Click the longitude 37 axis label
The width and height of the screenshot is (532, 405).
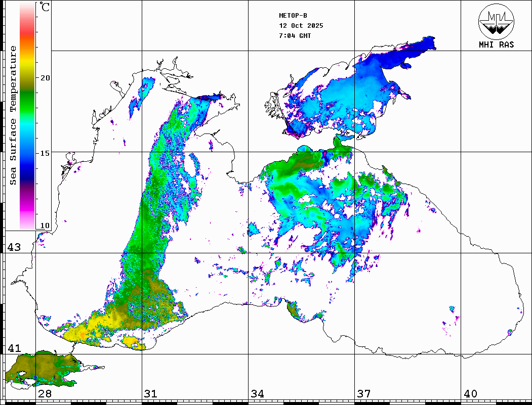point(363,394)
